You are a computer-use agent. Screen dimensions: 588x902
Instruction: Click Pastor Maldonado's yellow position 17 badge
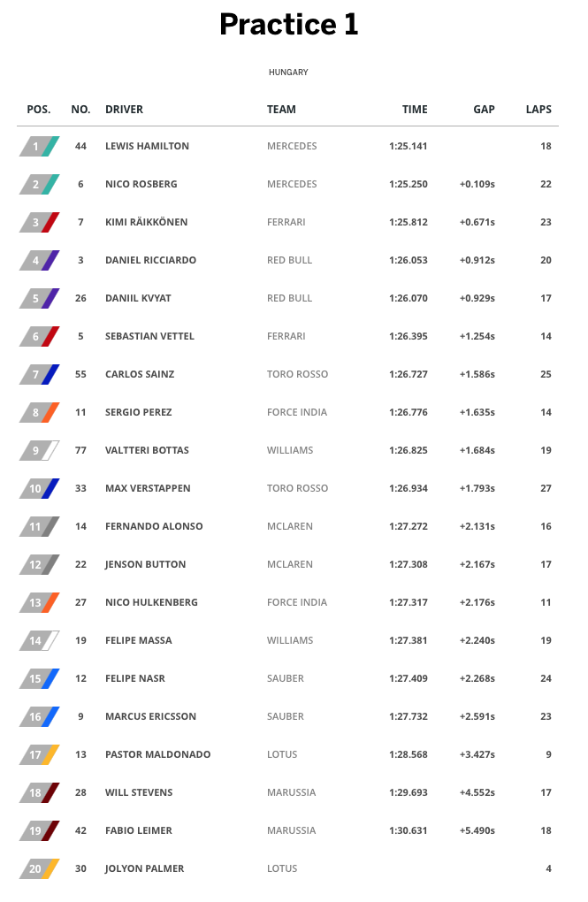[x=39, y=754]
